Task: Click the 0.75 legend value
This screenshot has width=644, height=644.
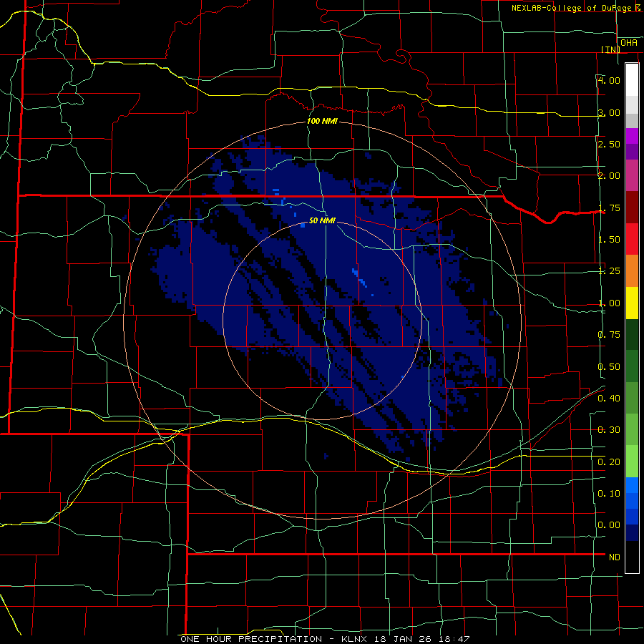Action: [609, 335]
